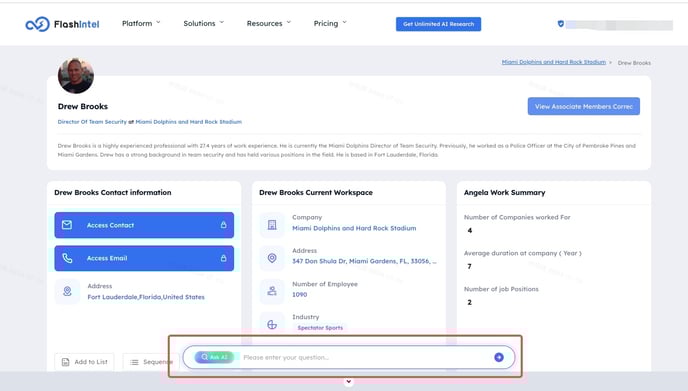Collapse the AI bar with bottom chevron

click(x=348, y=381)
